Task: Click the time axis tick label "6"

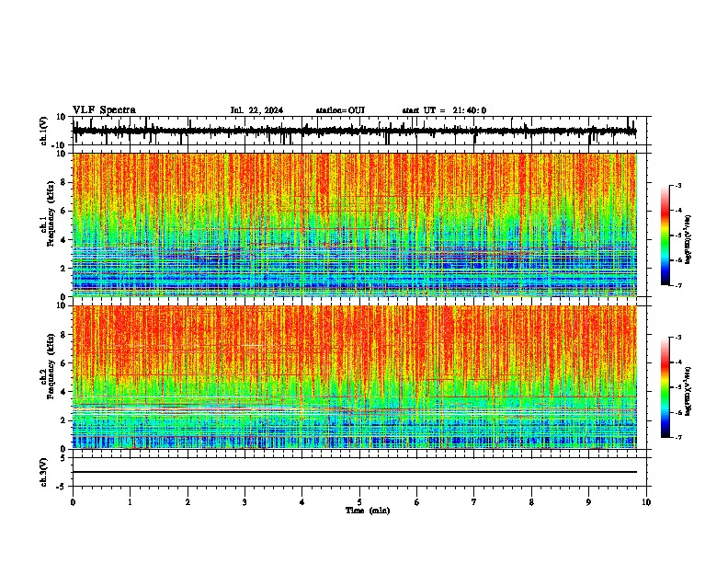Action: [417, 502]
